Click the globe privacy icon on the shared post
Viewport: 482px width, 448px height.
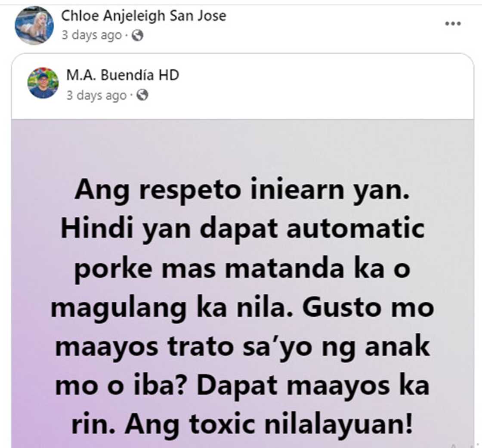142,95
